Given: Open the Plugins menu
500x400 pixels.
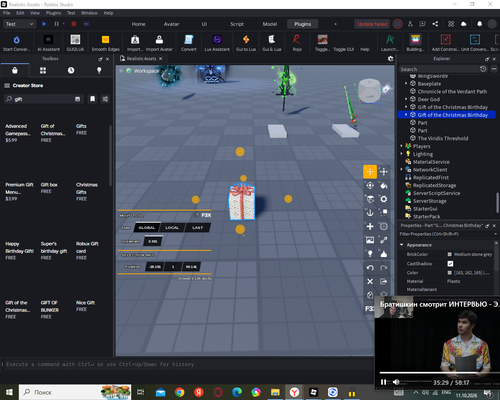Looking at the screenshot, I should [x=53, y=13].
